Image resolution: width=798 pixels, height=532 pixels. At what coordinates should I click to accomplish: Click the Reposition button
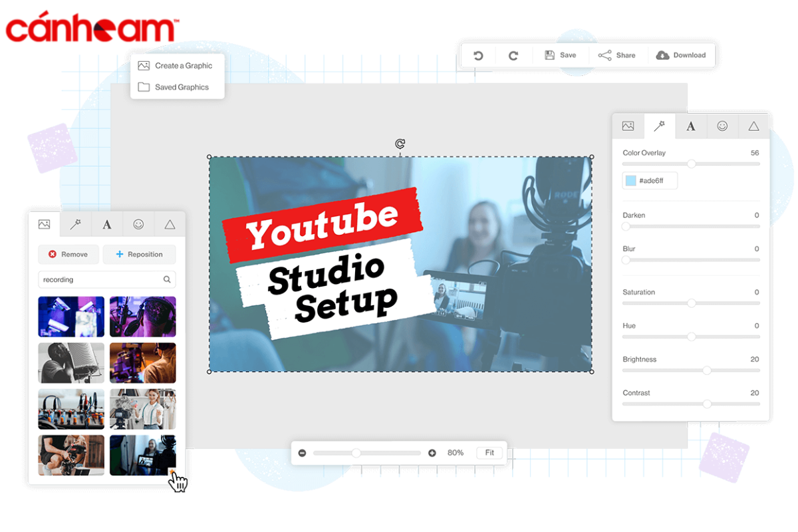point(139,254)
